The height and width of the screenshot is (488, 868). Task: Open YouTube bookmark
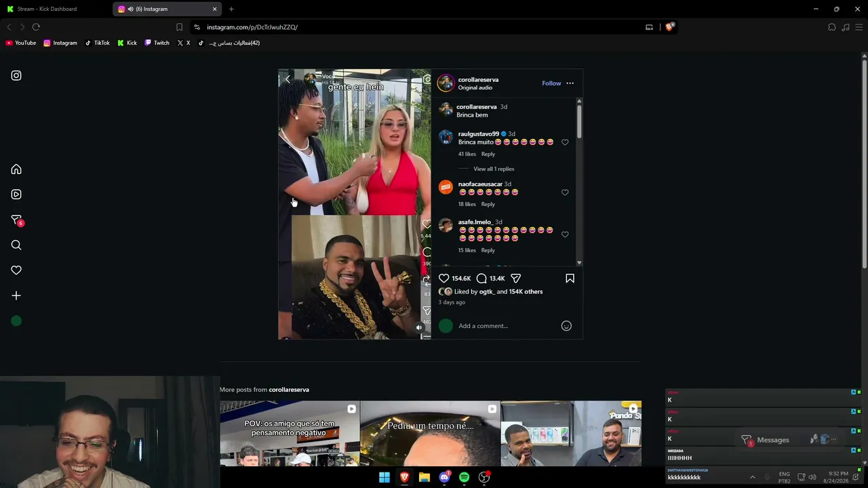(21, 43)
